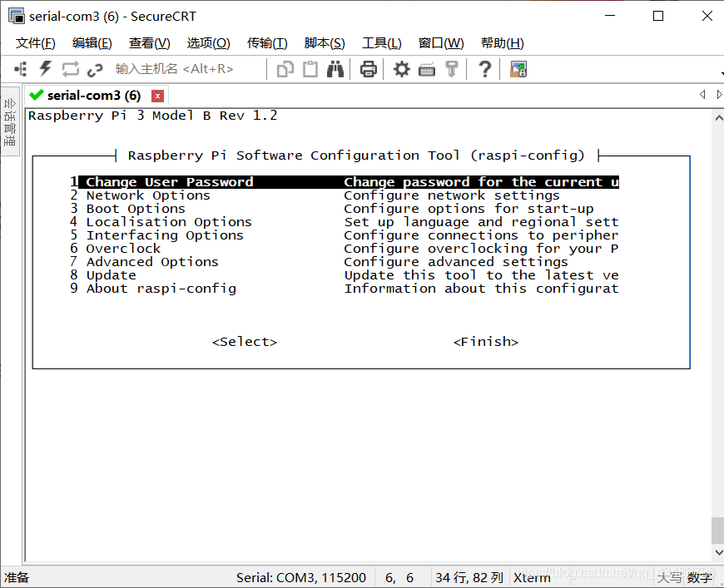The width and height of the screenshot is (724, 588).
Task: Click the SecureCRT title bar app icon
Action: point(17,16)
